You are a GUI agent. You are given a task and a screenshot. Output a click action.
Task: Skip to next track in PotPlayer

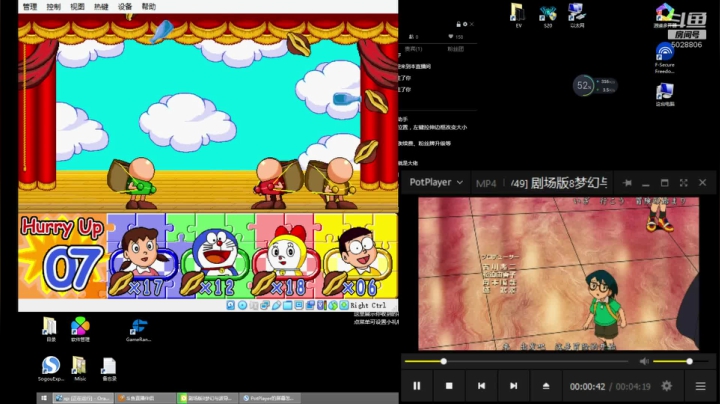[x=513, y=386]
